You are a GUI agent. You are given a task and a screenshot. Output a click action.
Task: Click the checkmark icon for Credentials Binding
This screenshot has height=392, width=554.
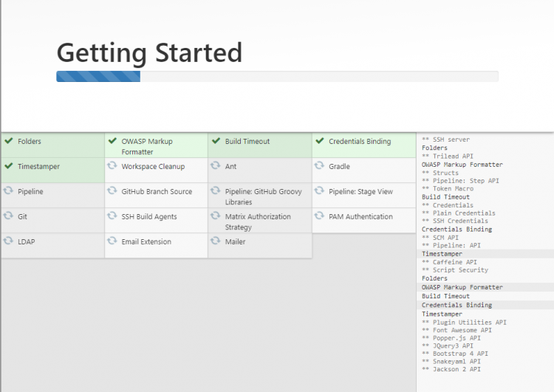320,141
